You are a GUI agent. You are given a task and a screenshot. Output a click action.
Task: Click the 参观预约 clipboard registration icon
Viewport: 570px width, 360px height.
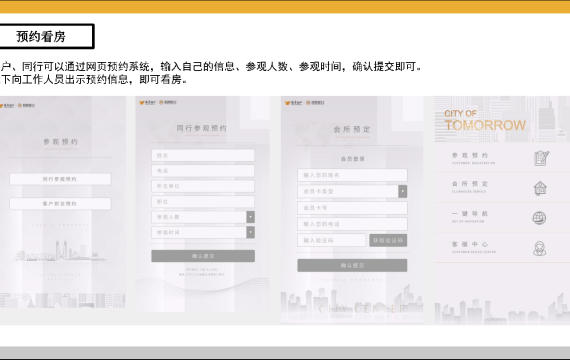click(x=541, y=158)
